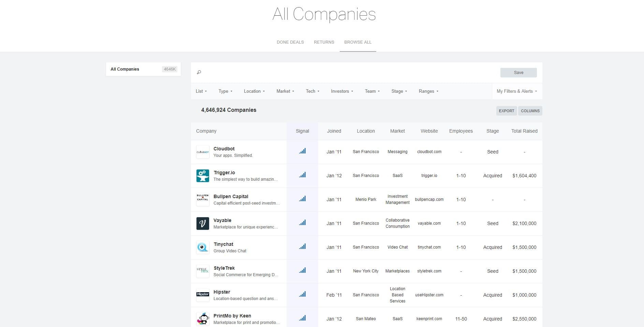Click Tinychat signal bars icon

[x=303, y=247]
